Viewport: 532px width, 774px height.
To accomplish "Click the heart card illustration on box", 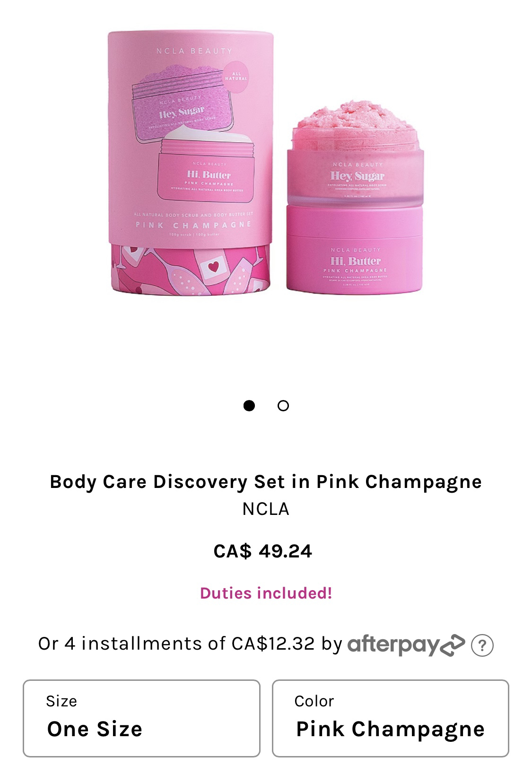I will [211, 268].
